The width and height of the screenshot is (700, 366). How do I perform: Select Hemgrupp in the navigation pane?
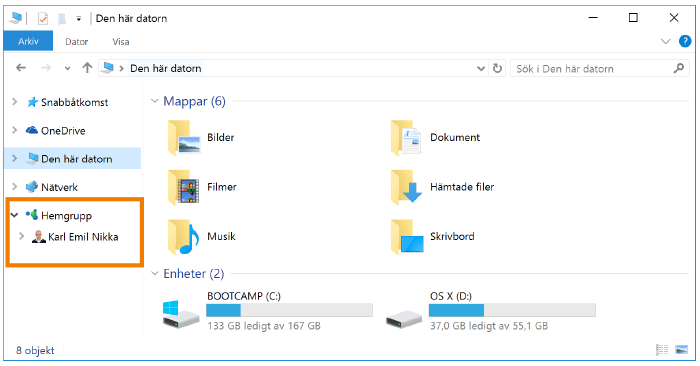67,216
